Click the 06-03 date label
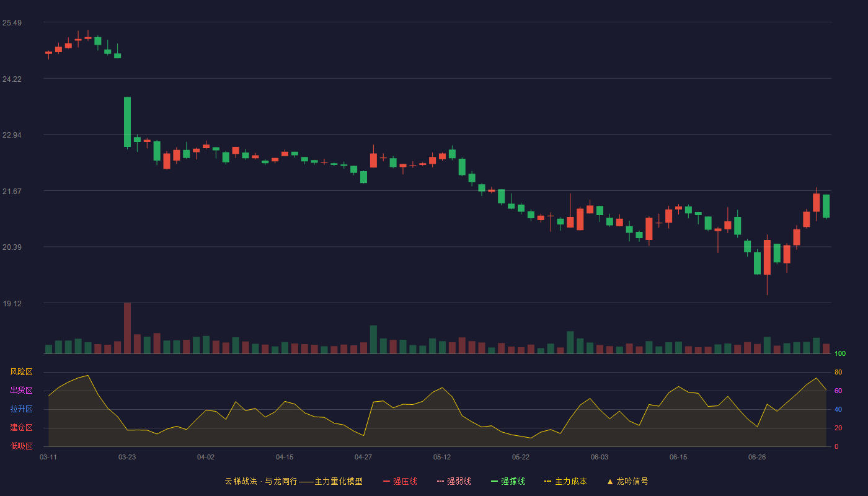This screenshot has width=868, height=496. (600, 457)
